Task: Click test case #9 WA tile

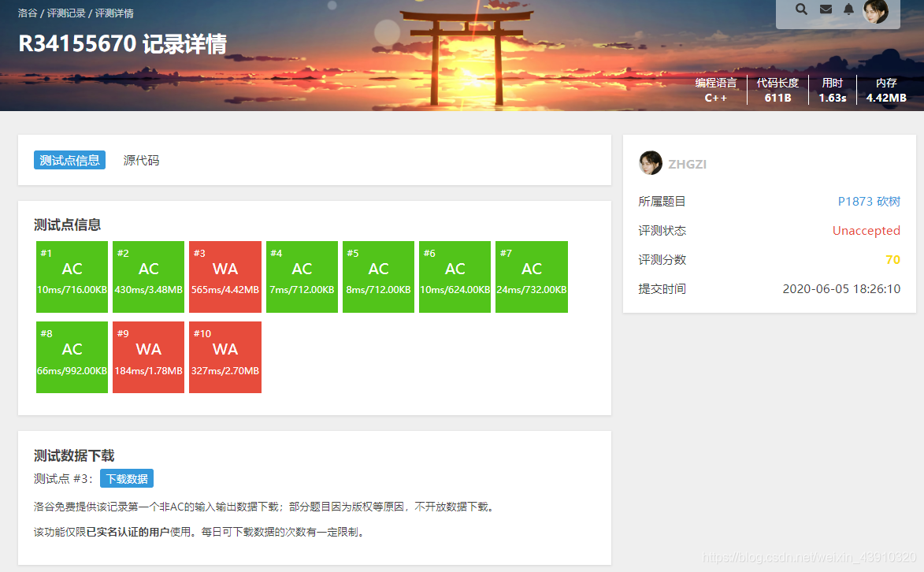Action: [x=148, y=357]
